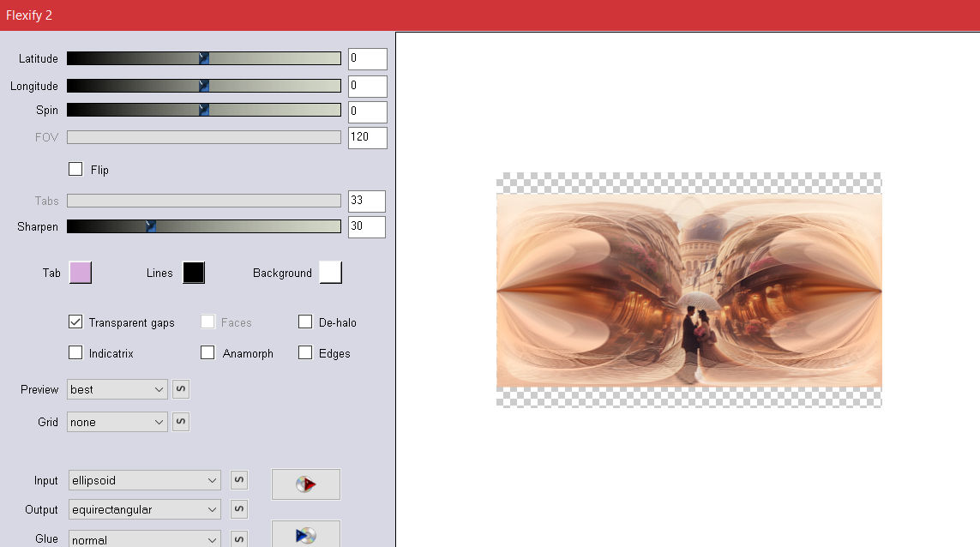Open the Preview quality dropdown
This screenshot has width=980, height=547.
tap(117, 389)
